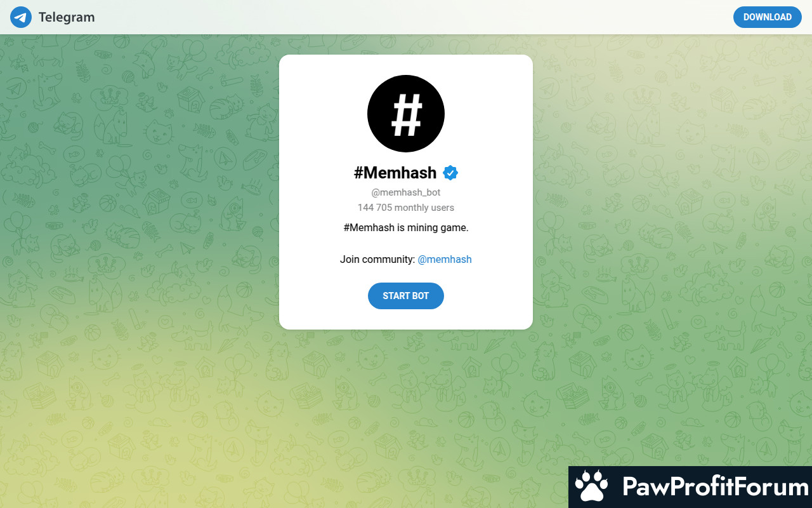Screen dimensions: 812x508
Task: Click the green doodle background left of the card
Action: tap(140, 190)
